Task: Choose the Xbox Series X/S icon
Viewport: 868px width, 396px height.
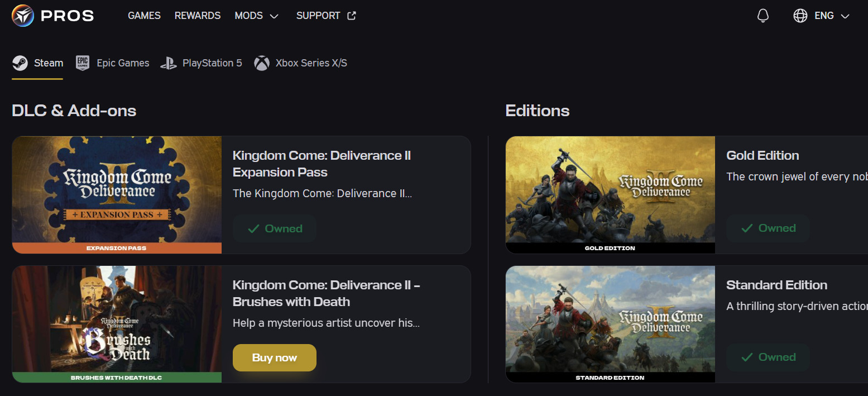Action: click(262, 63)
